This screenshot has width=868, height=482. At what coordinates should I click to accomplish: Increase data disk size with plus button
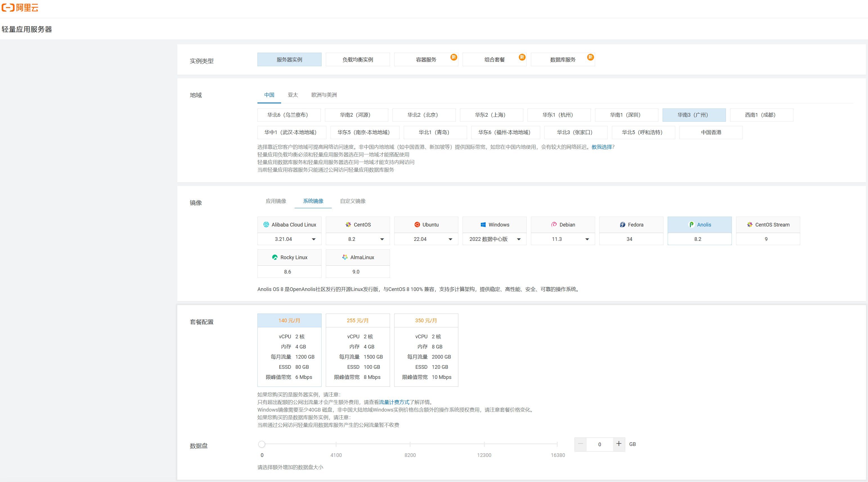[619, 444]
